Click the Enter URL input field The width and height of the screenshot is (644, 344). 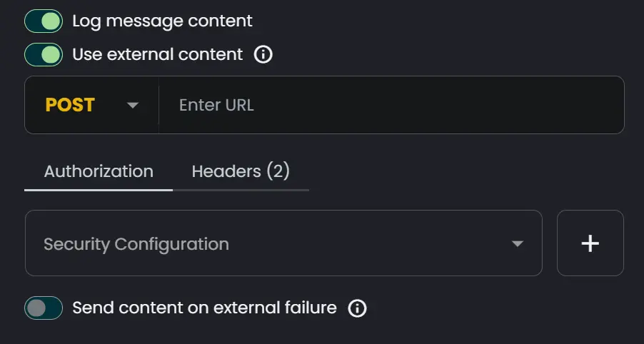point(391,105)
